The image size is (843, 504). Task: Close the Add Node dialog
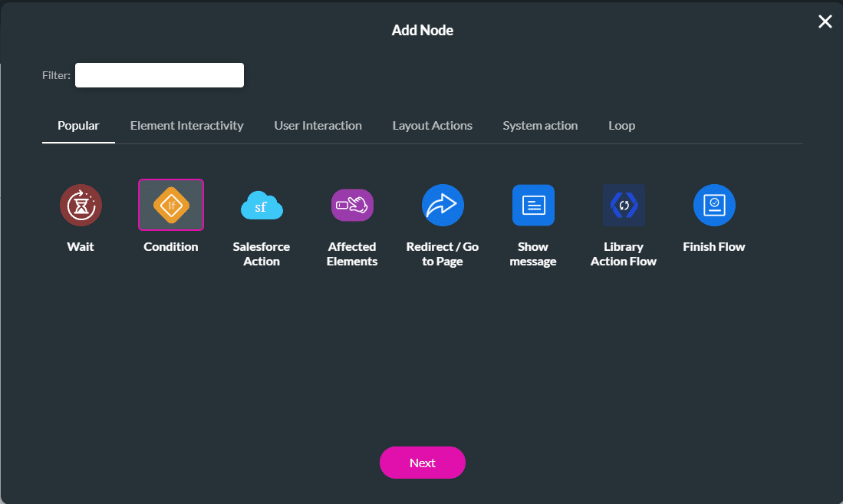825,21
